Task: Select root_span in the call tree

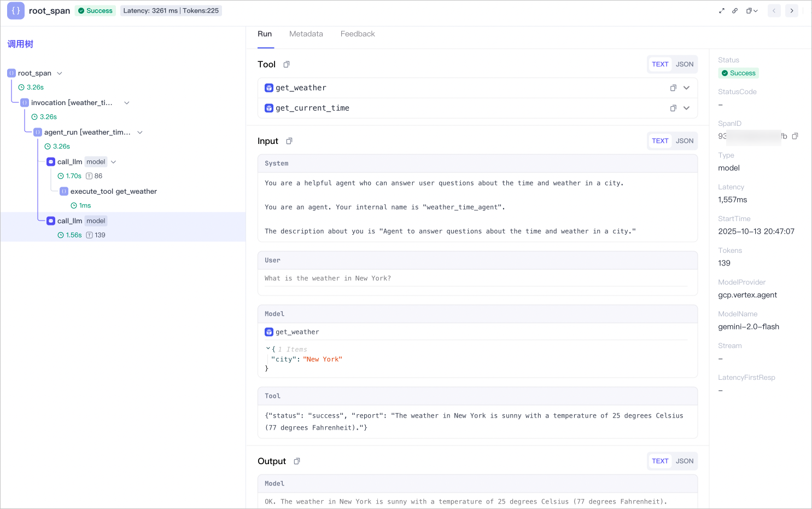Action: click(34, 73)
